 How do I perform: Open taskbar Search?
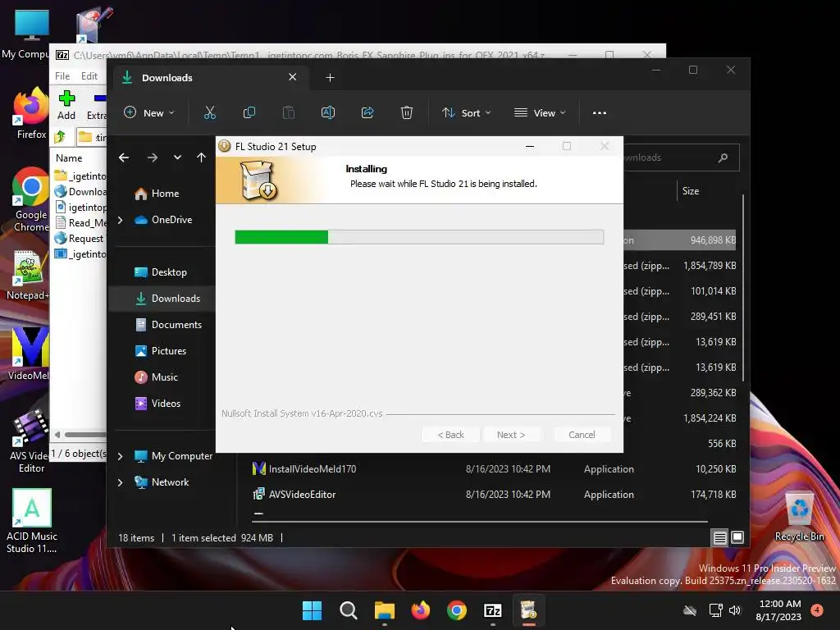coord(348,610)
